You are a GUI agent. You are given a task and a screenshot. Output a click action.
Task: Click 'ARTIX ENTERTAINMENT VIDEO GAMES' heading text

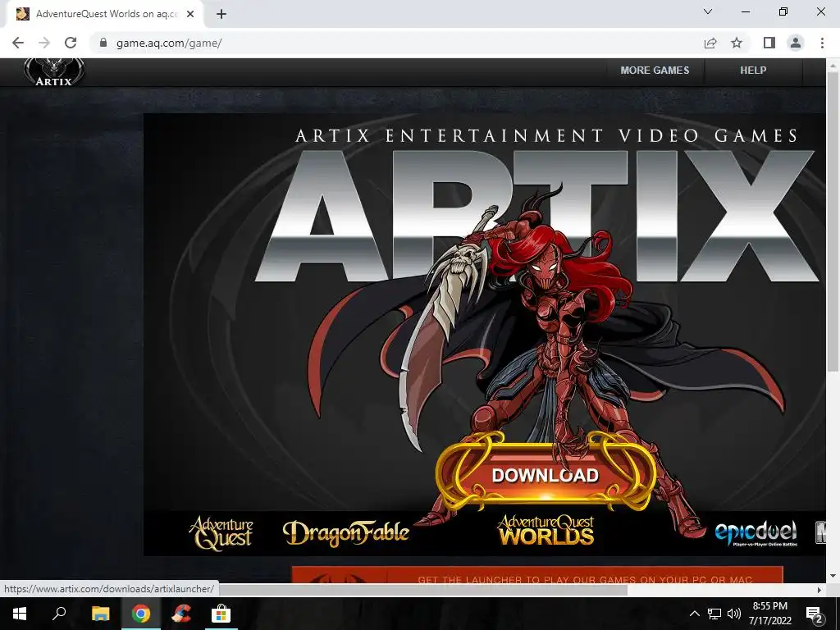point(546,135)
